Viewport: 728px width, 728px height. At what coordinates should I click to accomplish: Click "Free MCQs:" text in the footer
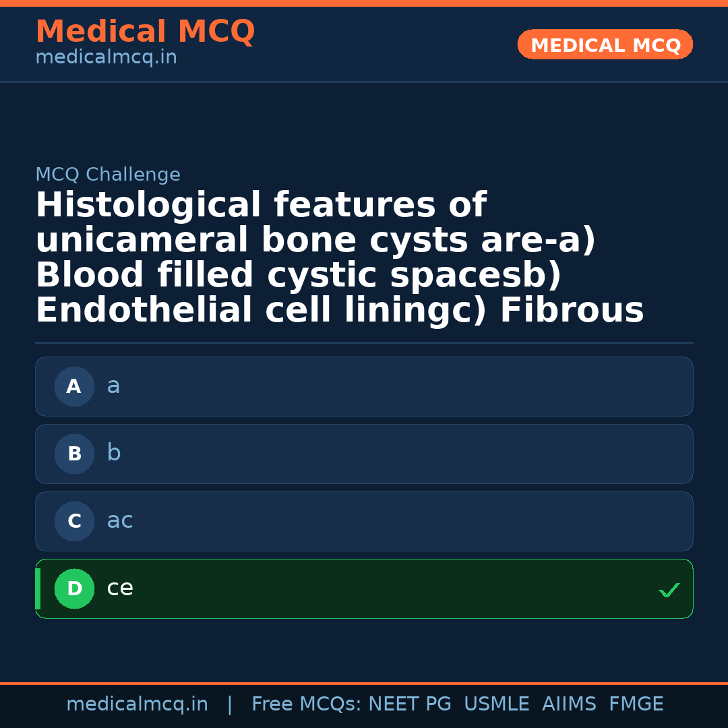(x=307, y=704)
